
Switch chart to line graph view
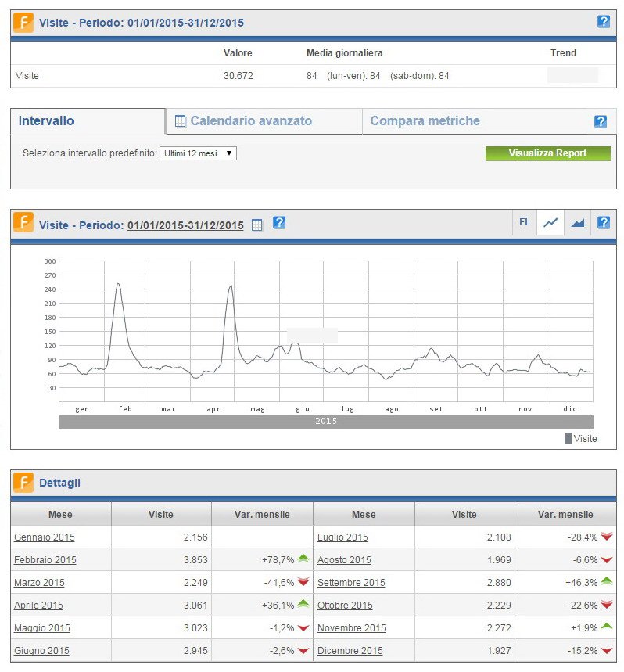tap(550, 223)
